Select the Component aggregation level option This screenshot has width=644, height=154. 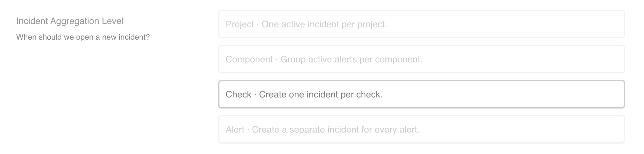point(421,59)
